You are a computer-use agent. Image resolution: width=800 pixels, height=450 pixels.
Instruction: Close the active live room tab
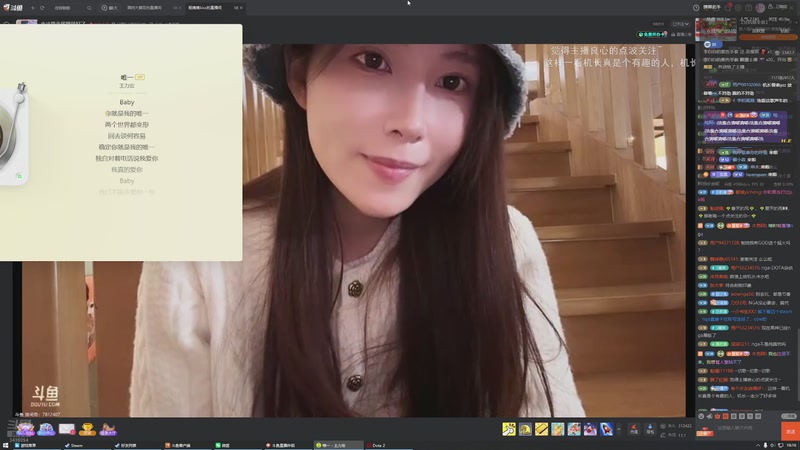[241, 8]
